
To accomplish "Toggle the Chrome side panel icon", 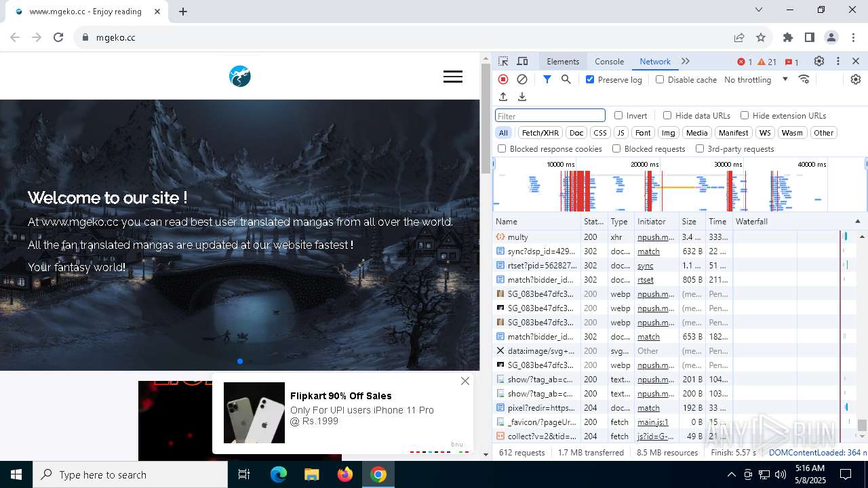I will [x=810, y=37].
